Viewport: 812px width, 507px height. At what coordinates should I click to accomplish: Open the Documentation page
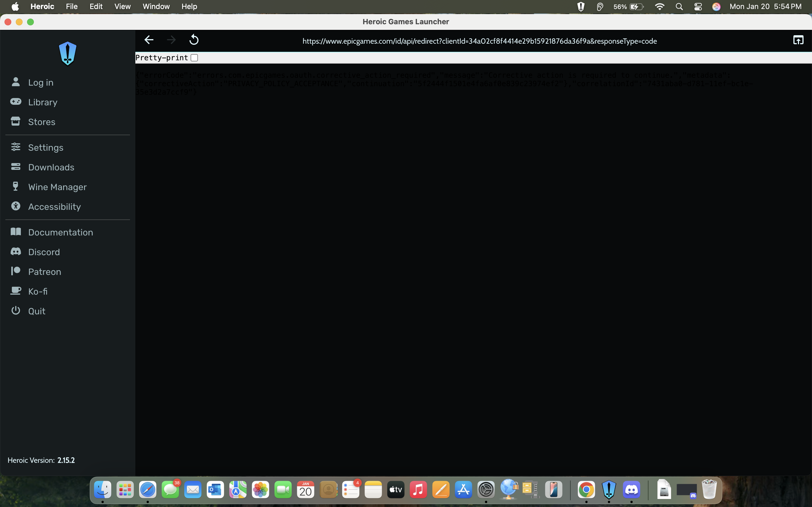coord(60,232)
